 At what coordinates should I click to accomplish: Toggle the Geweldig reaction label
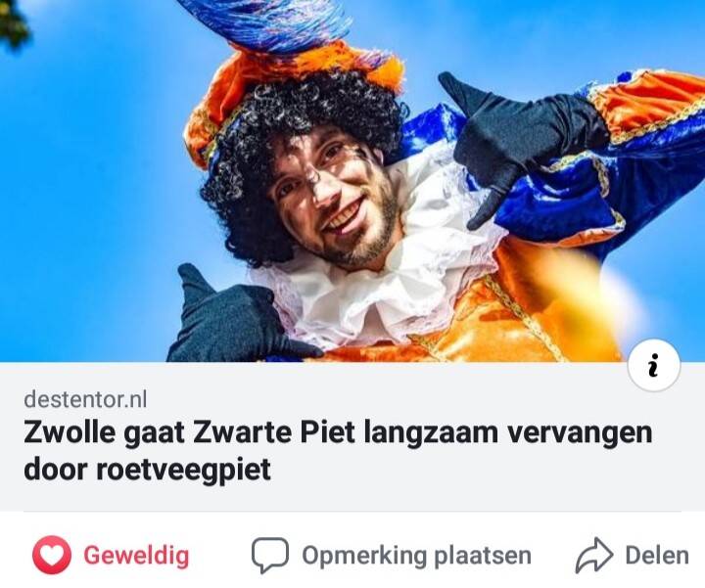[x=136, y=556]
